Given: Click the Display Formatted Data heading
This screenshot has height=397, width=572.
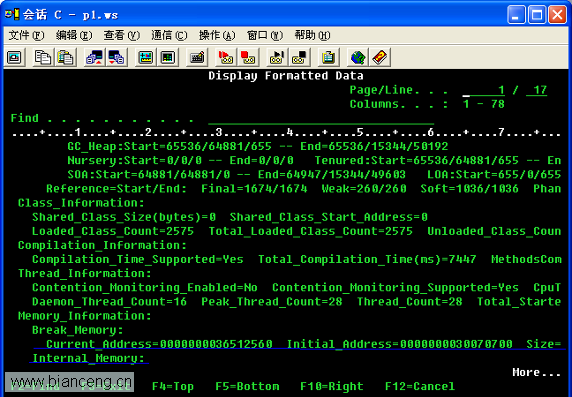Looking at the screenshot, I should (x=286, y=76).
